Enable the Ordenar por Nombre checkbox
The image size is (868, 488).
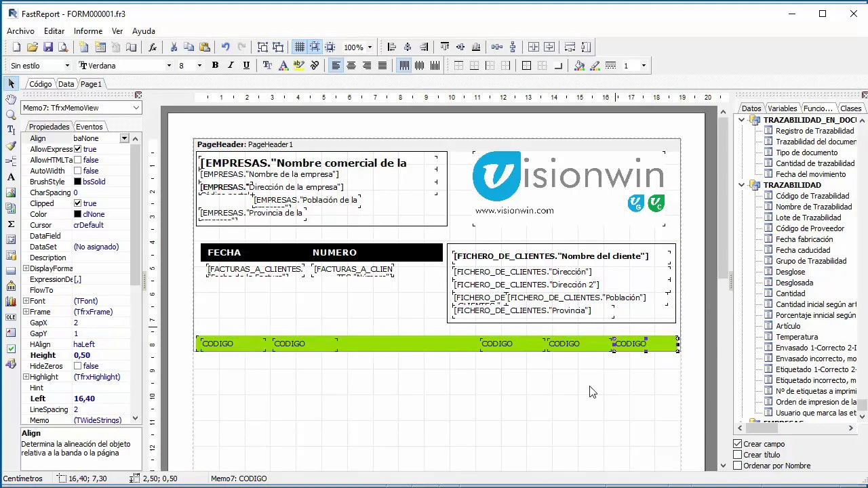point(738,466)
